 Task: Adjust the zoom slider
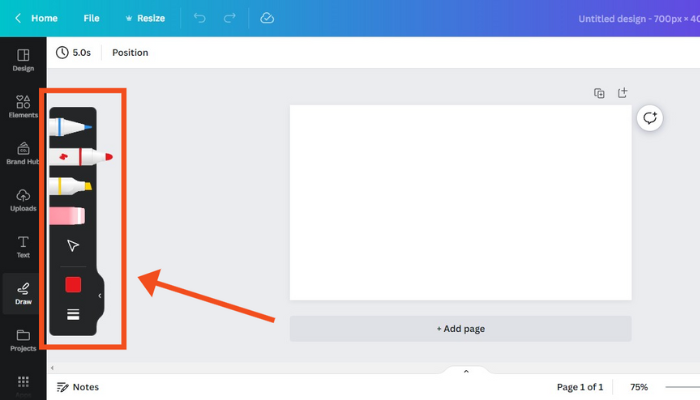tap(683, 387)
